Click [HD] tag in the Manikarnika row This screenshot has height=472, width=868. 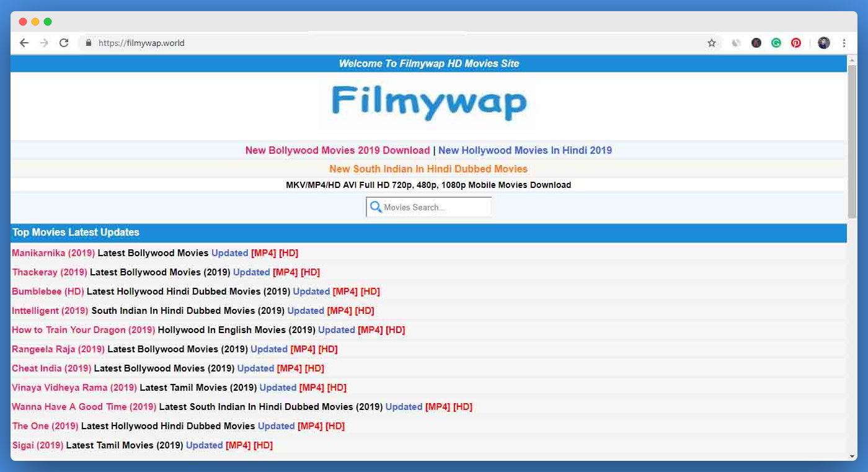289,253
